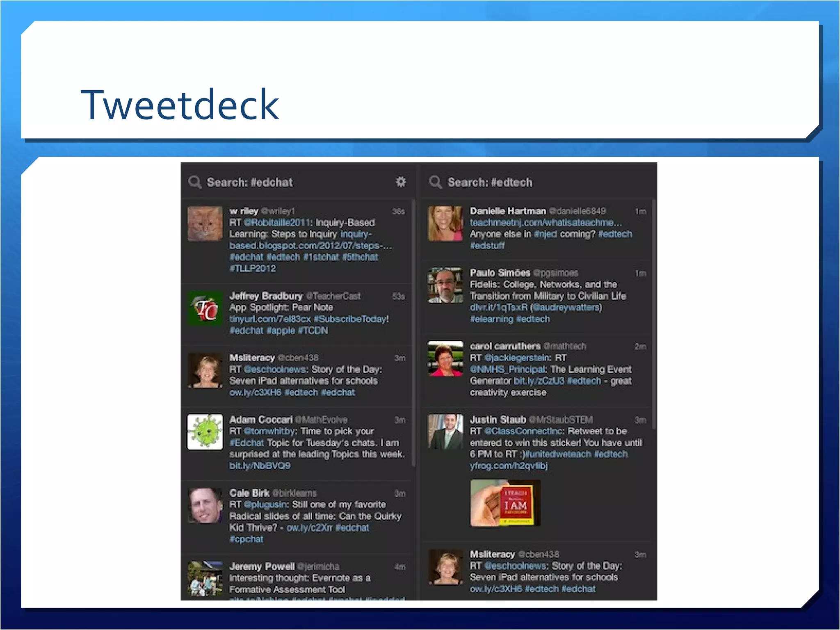Image resolution: width=840 pixels, height=630 pixels.
Task: Click the #edchat column search magnifier icon
Action: 195,182
